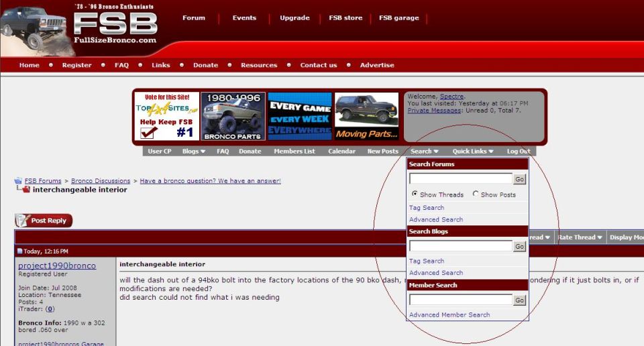Open Tag Search under Search Forums
This screenshot has height=346, width=644.
point(427,208)
